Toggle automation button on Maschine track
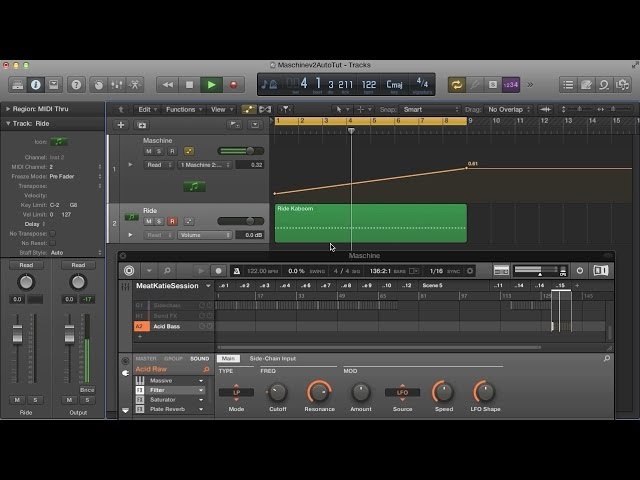The height and width of the screenshot is (480, 640). 189,151
